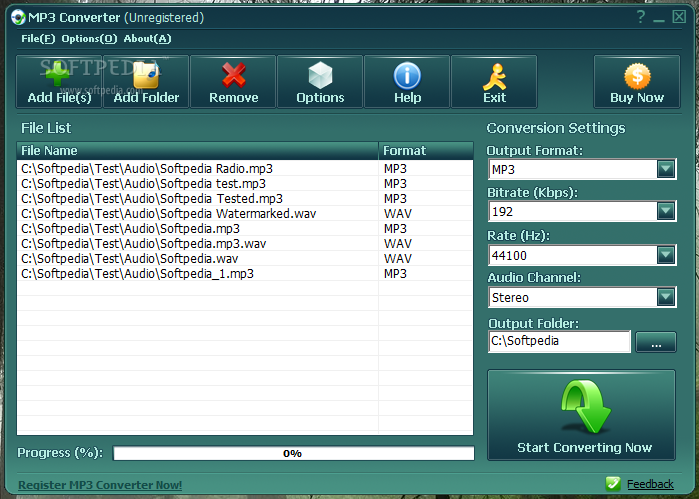Screen dimensions: 699x499
Task: Select the Audio\Softpedia.wav file row
Action: pyautogui.click(x=245, y=259)
